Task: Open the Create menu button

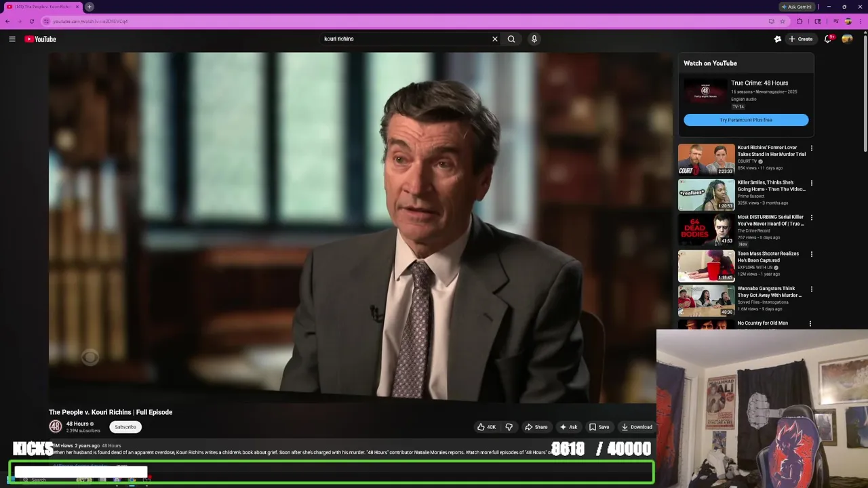Action: pyautogui.click(x=801, y=39)
